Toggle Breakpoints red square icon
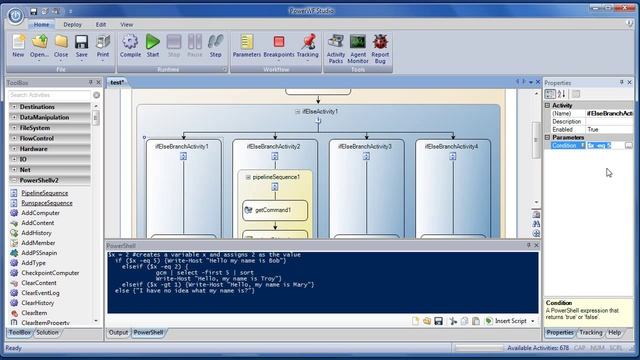The width and height of the screenshot is (640, 360). pos(279,46)
